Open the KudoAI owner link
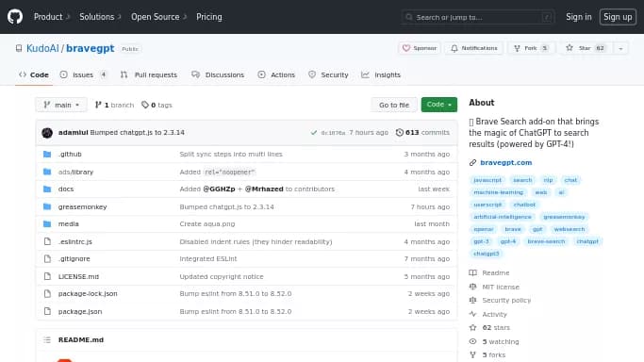644x362 pixels. (42, 48)
